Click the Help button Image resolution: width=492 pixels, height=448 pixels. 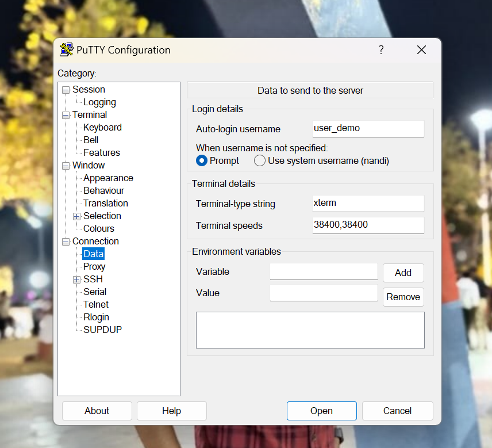tap(172, 411)
